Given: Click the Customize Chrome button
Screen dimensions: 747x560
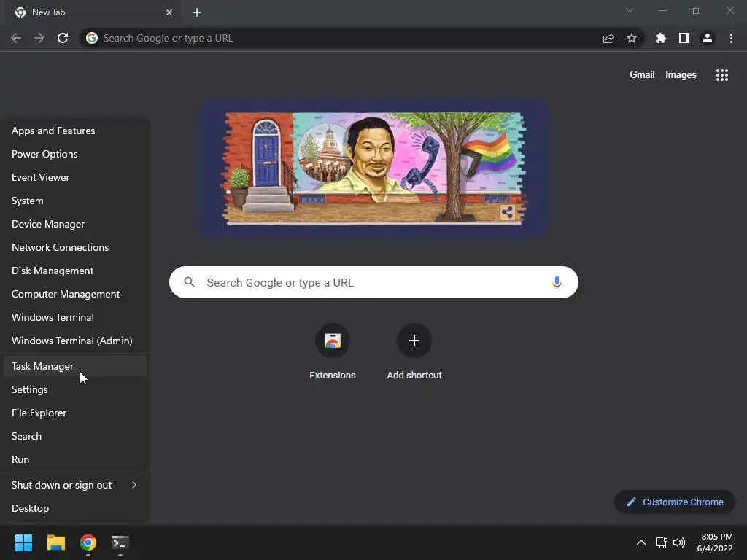Looking at the screenshot, I should coord(675,502).
